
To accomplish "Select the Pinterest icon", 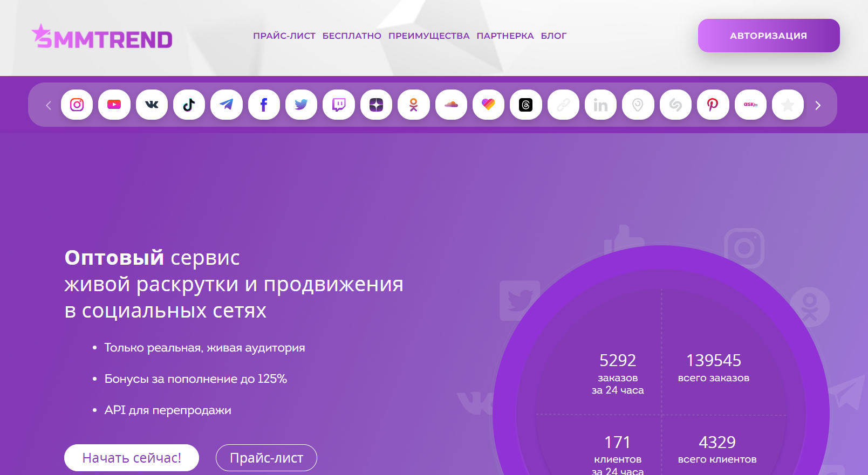I will pyautogui.click(x=713, y=105).
